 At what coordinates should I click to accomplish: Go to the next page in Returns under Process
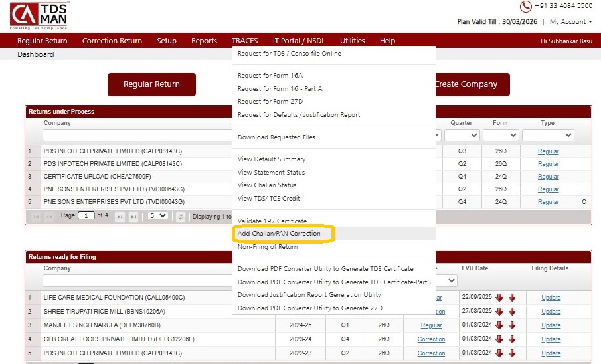coord(120,217)
